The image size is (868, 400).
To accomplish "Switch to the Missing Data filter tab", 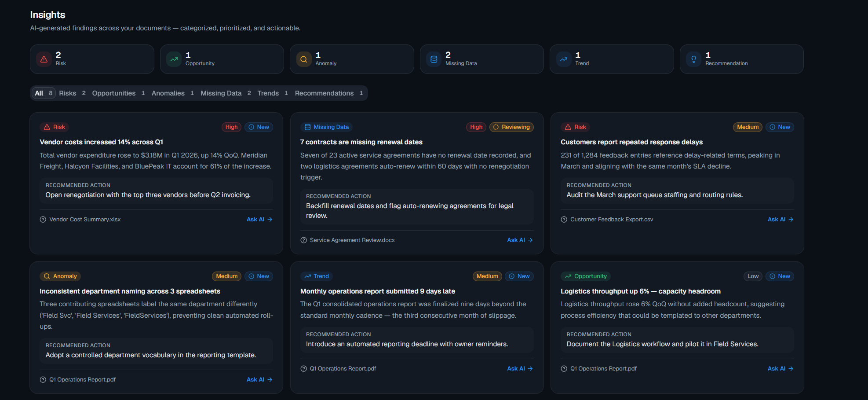I will (x=226, y=93).
